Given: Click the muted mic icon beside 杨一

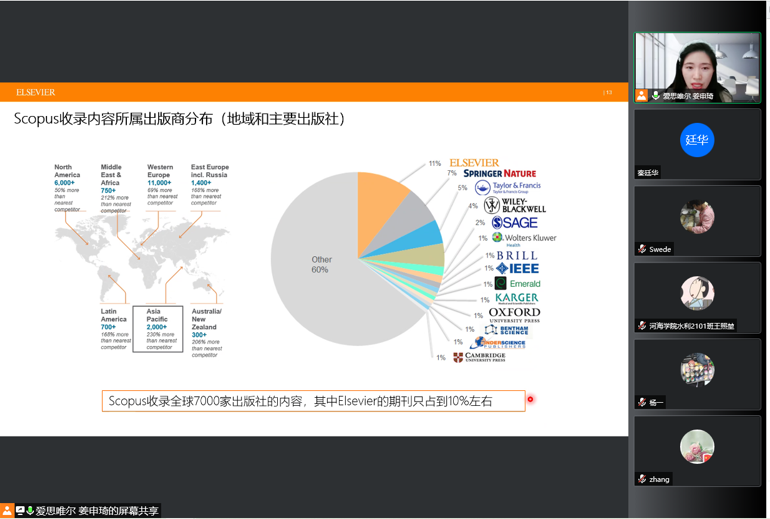Looking at the screenshot, I should click(642, 402).
